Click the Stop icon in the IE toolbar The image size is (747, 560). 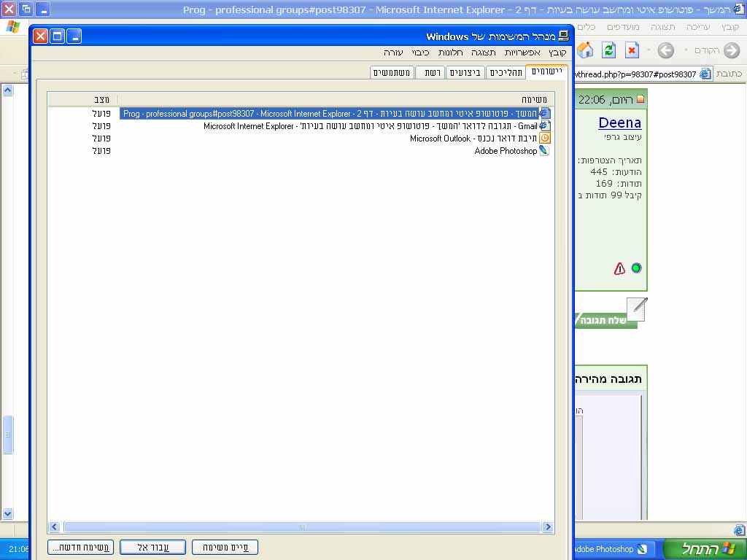(x=632, y=50)
